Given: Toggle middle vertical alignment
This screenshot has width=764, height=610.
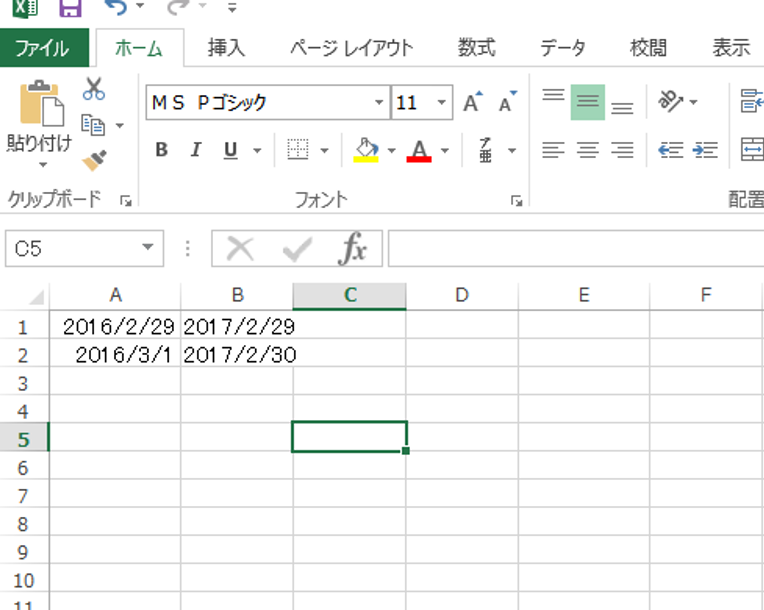Looking at the screenshot, I should [588, 101].
